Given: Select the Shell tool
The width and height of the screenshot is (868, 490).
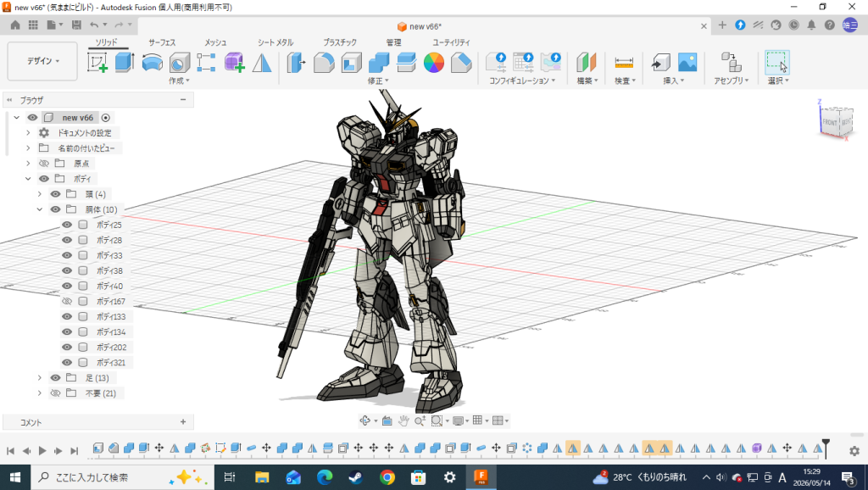Looking at the screenshot, I should 351,63.
